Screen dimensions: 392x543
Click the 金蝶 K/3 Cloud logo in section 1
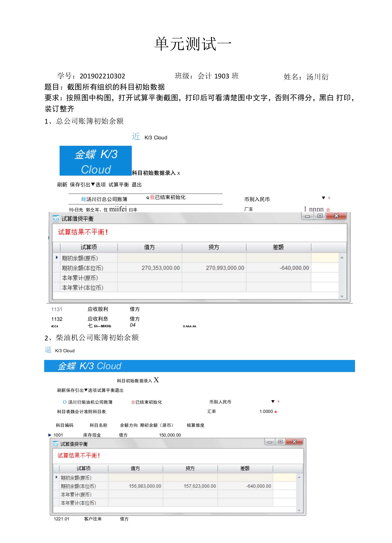(x=96, y=161)
